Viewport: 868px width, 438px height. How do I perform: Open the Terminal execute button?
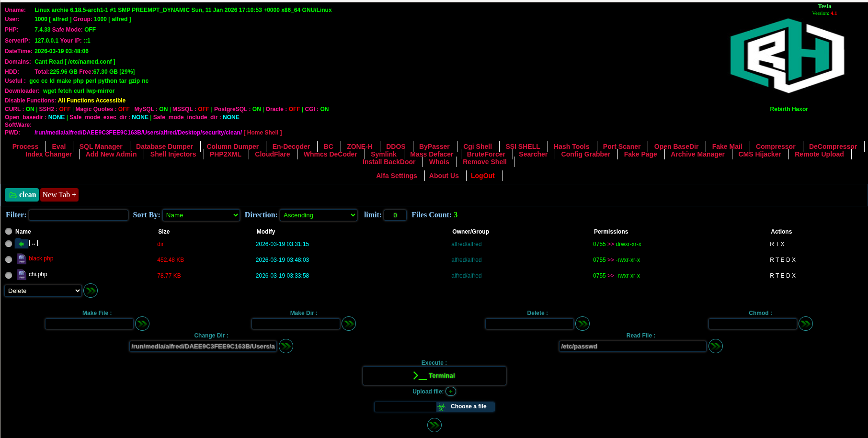coord(434,376)
